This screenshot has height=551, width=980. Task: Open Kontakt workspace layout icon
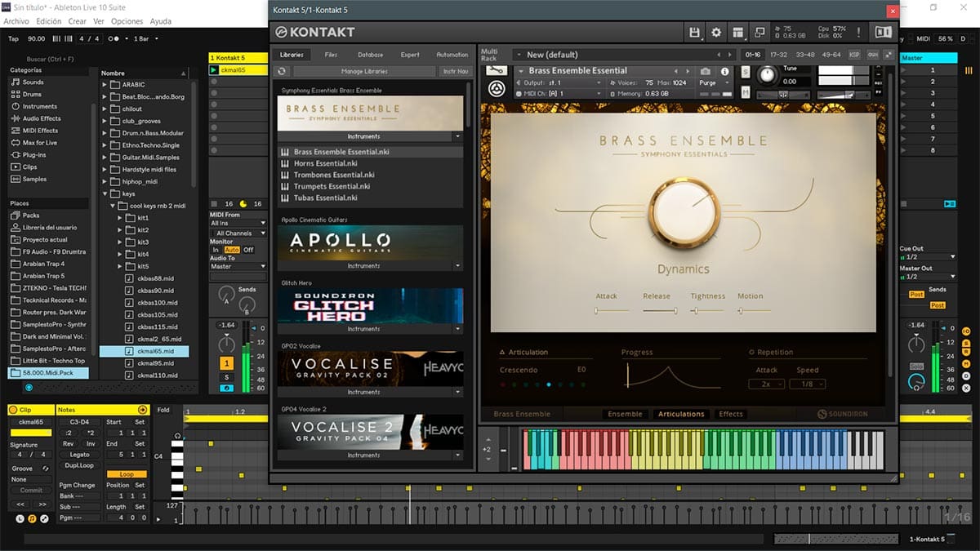[737, 32]
